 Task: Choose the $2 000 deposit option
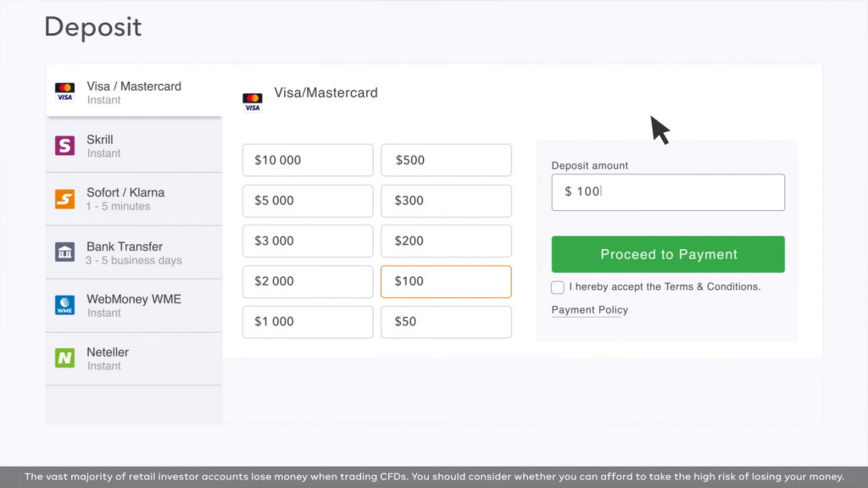[308, 281]
